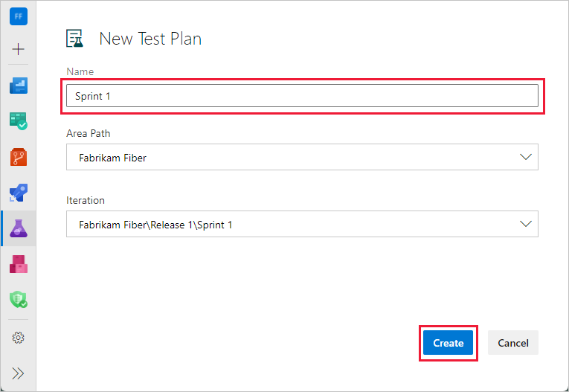Click the green shield icon
The width and height of the screenshot is (569, 392).
(x=19, y=300)
